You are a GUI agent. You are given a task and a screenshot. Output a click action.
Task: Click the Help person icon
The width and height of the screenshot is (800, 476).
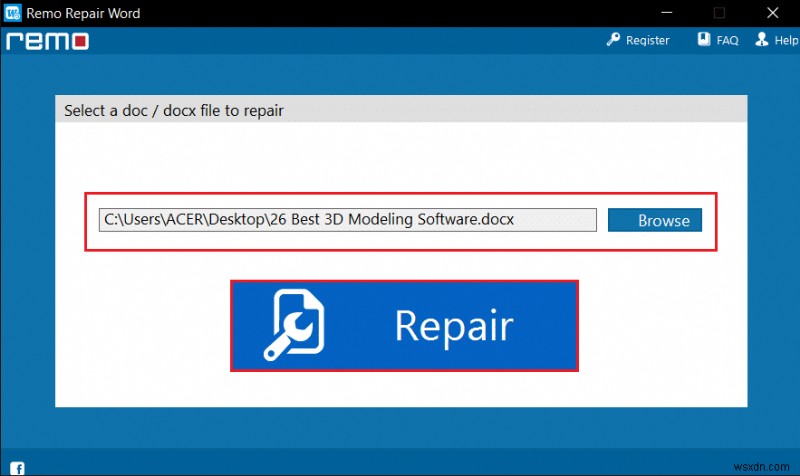(762, 39)
